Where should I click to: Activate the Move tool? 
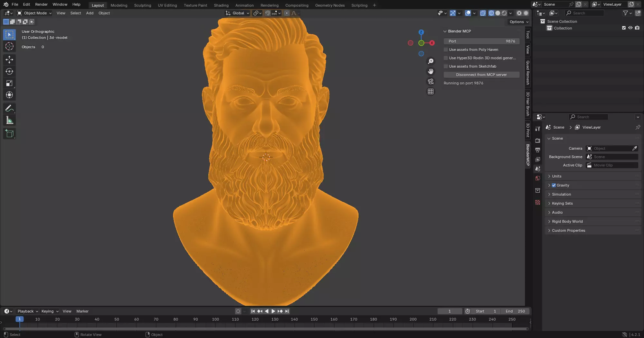coord(9,59)
